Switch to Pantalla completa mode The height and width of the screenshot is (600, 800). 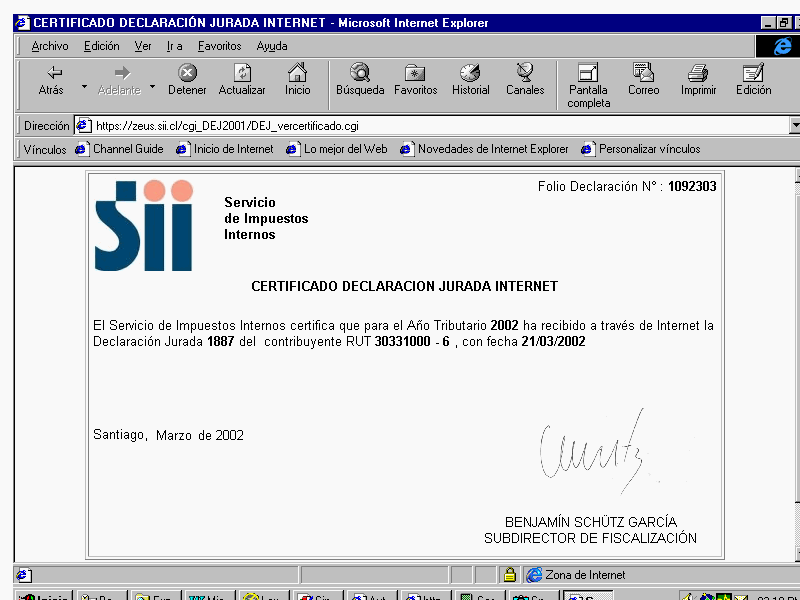(588, 86)
